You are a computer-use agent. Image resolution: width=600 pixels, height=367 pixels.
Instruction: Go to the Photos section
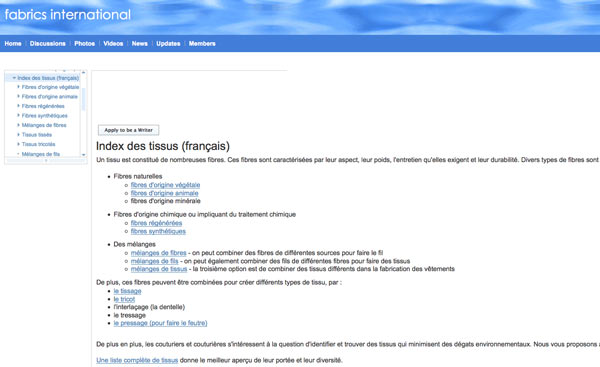84,44
